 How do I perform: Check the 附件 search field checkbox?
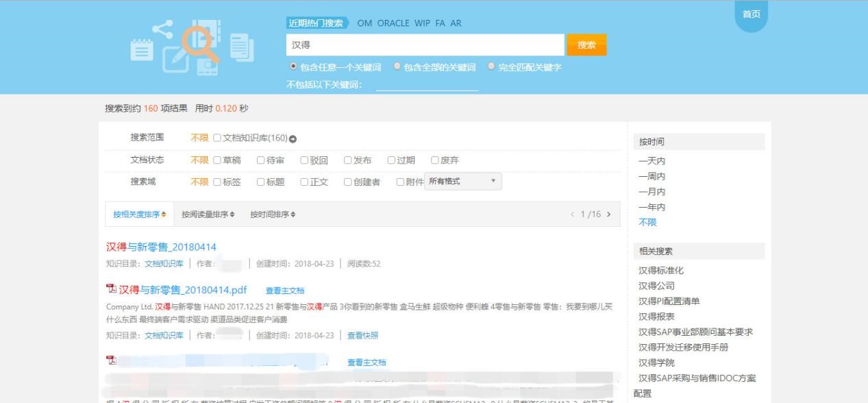tap(400, 182)
